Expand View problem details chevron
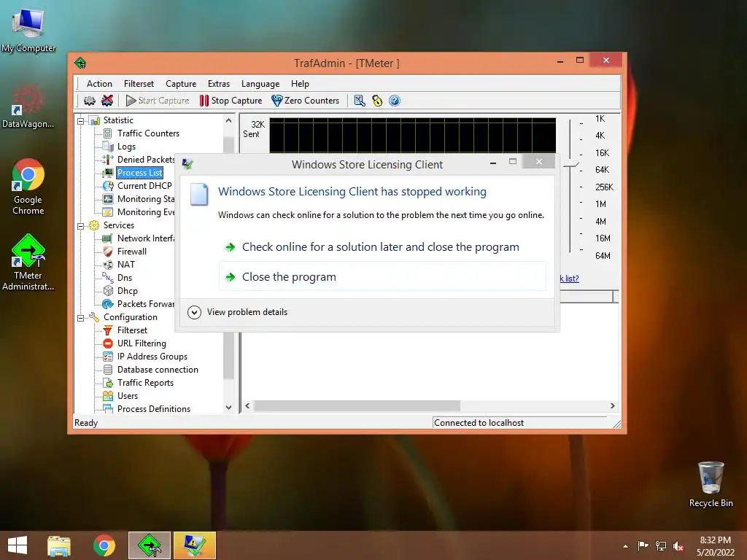The width and height of the screenshot is (747, 560). pos(194,312)
